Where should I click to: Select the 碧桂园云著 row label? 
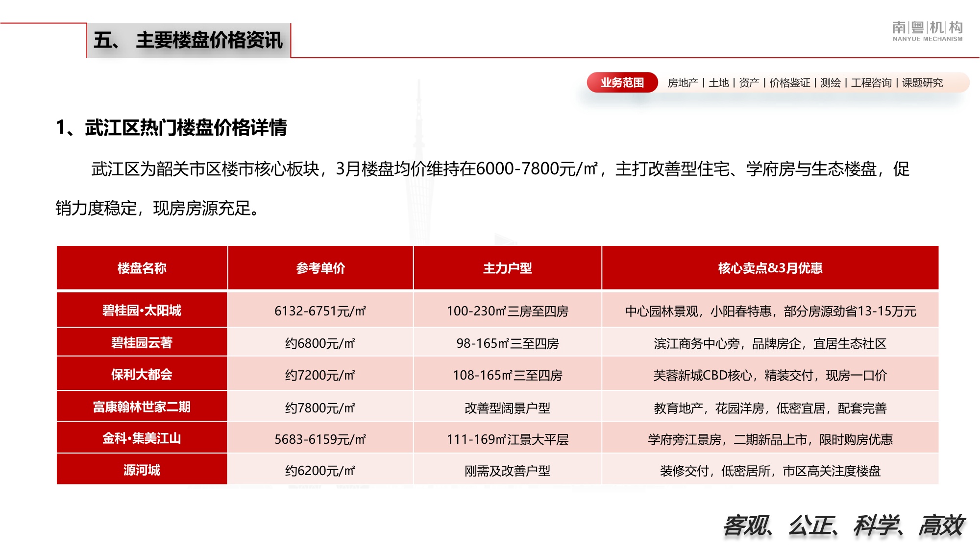[x=142, y=342]
